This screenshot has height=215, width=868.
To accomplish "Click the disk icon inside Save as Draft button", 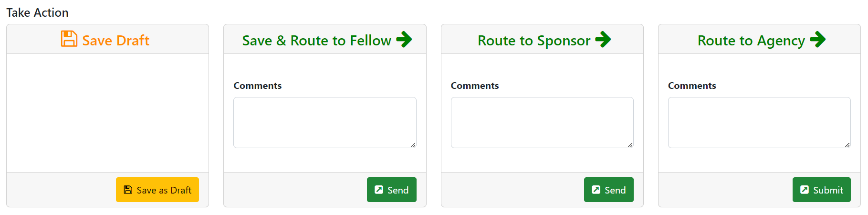I will pyautogui.click(x=128, y=190).
